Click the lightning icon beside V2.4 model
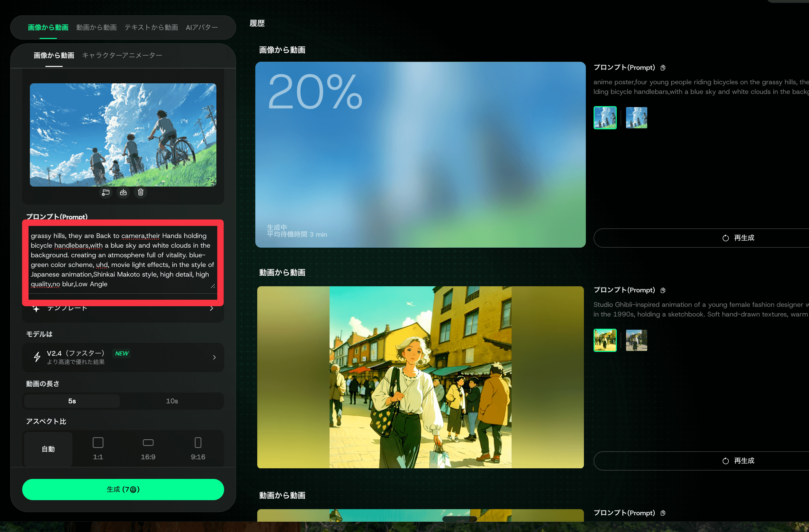The image size is (809, 532). click(x=37, y=357)
